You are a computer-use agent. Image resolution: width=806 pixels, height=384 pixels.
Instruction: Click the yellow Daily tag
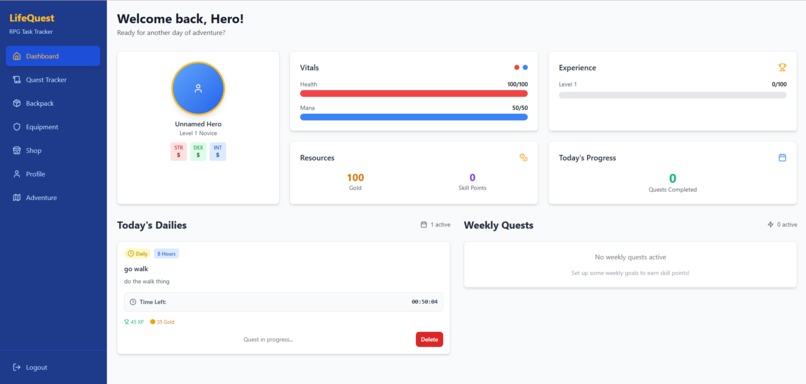click(x=137, y=253)
